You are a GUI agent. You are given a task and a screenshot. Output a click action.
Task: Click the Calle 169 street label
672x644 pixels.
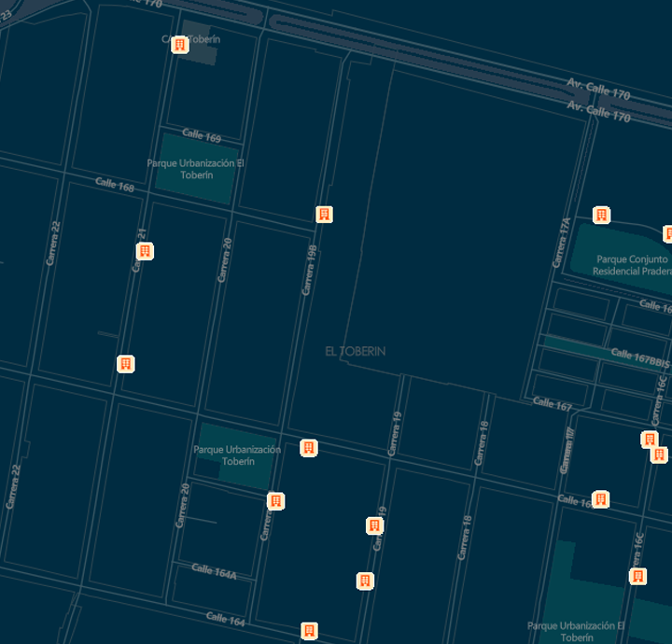click(202, 137)
